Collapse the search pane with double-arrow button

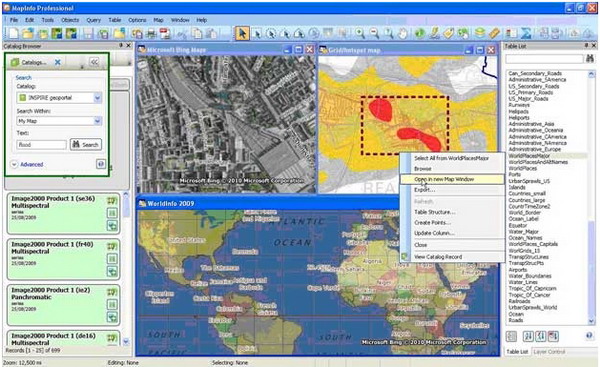94,62
